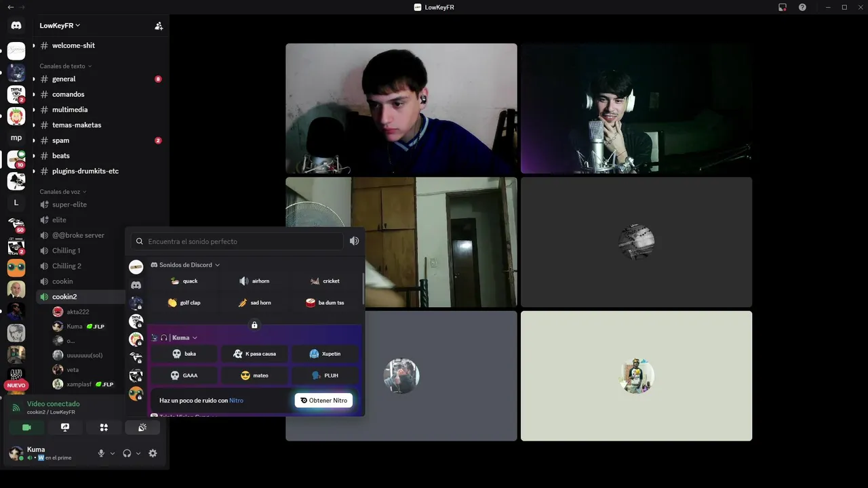Open the welcome-shit channel
868x488 pixels.
(x=73, y=45)
